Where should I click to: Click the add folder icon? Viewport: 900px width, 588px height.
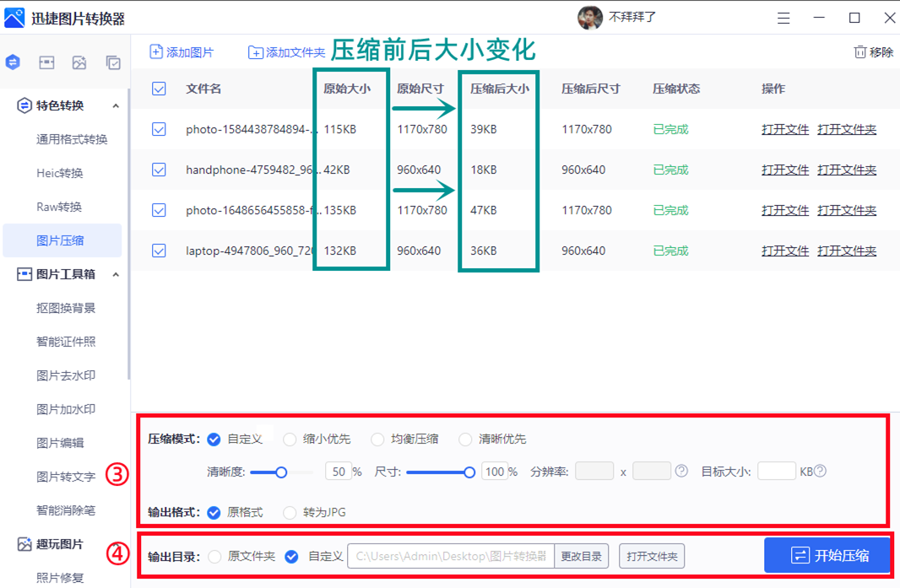[255, 52]
